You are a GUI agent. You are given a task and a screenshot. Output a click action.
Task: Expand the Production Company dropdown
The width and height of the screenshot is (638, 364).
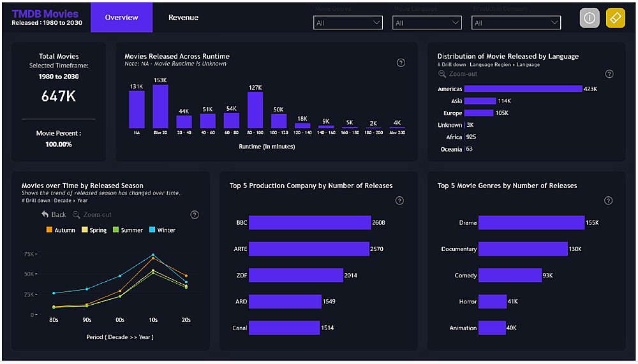(x=516, y=23)
